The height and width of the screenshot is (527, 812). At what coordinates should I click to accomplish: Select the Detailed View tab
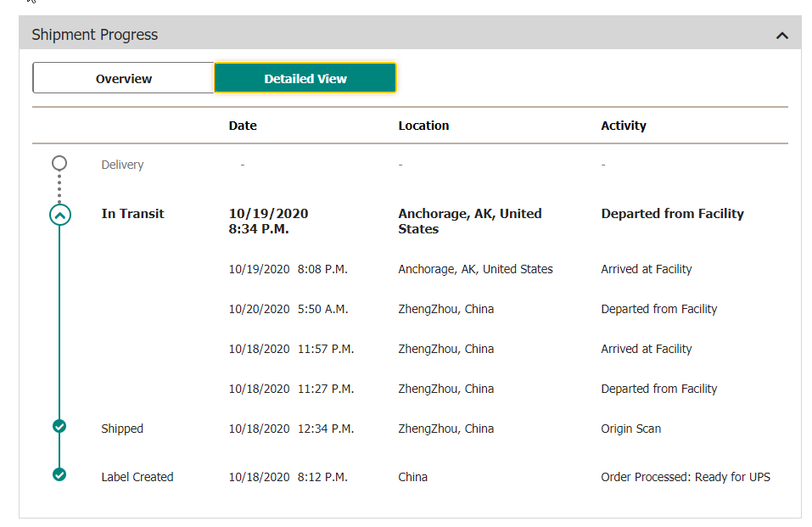[305, 78]
